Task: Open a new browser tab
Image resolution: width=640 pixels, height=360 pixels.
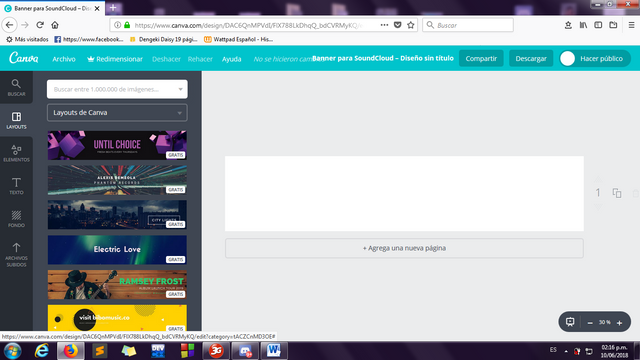Action: (113, 8)
